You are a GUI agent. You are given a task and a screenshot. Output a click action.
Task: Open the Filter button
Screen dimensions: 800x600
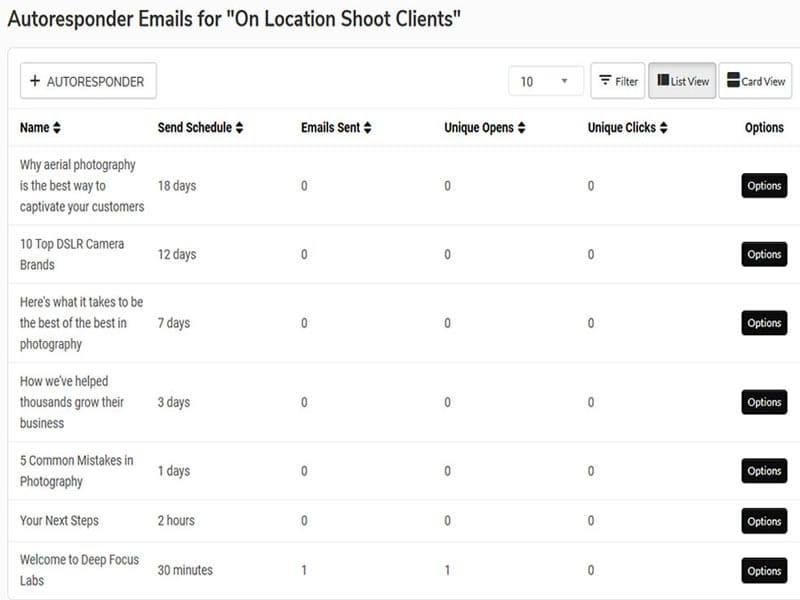coord(617,81)
